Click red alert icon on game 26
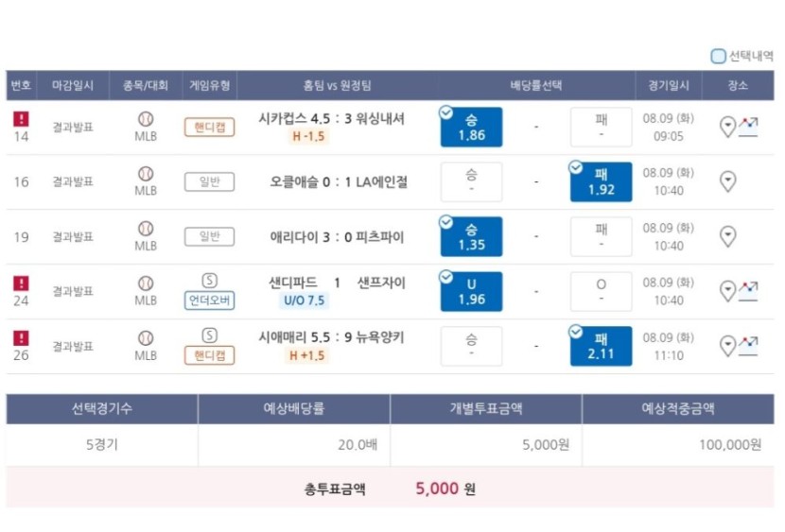Screen dimensions: 785x532 coord(21,338)
